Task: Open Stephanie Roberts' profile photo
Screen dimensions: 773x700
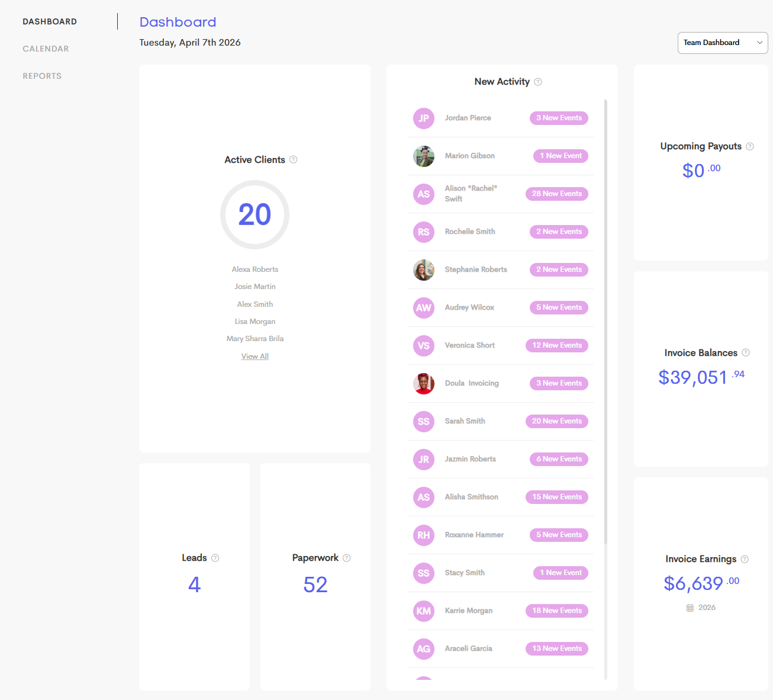Action: (x=424, y=270)
